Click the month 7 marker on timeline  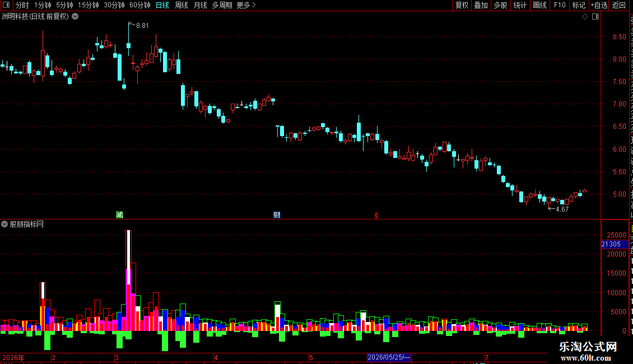pos(487,357)
